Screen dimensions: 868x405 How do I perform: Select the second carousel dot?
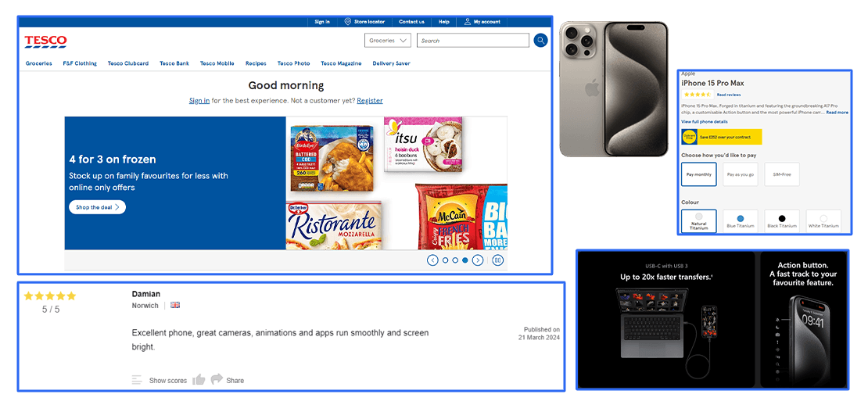pos(455,260)
